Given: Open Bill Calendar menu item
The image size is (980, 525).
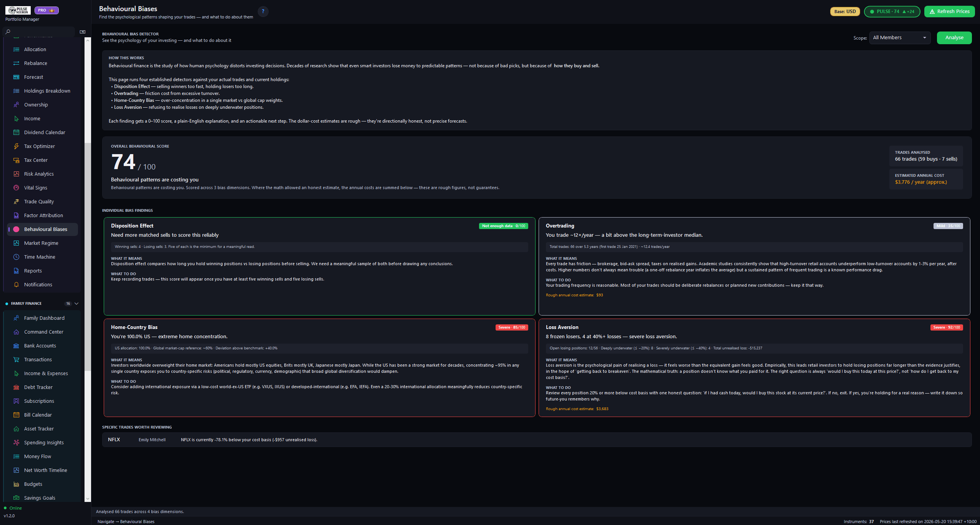Looking at the screenshot, I should point(43,415).
